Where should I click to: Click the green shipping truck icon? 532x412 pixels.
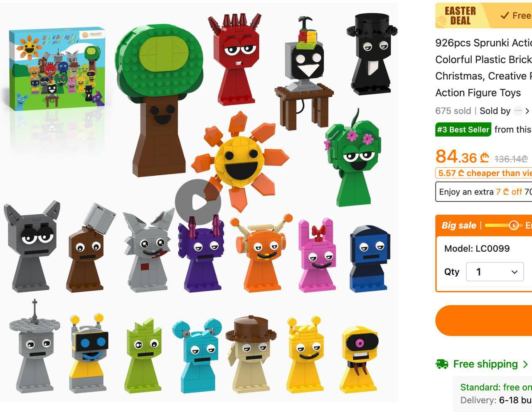click(442, 364)
